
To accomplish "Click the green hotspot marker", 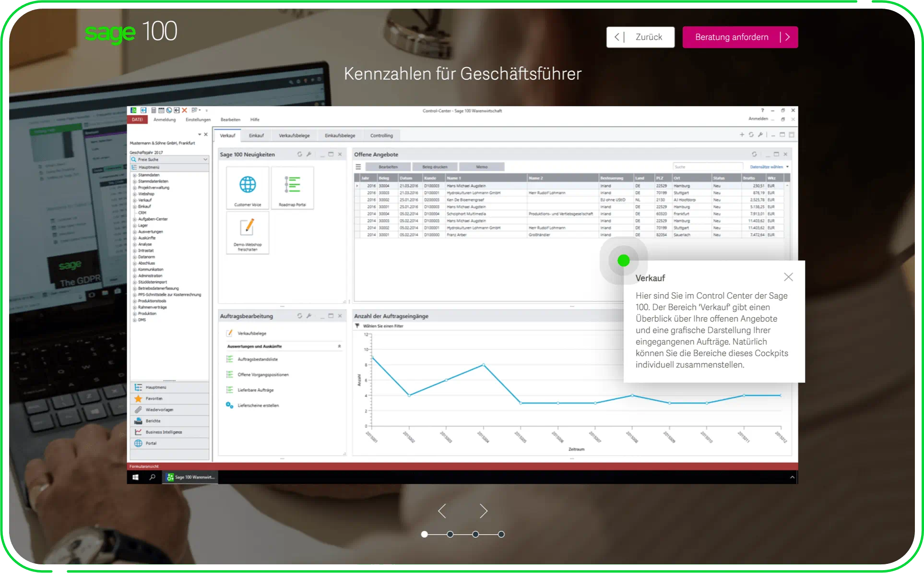I will tap(623, 261).
